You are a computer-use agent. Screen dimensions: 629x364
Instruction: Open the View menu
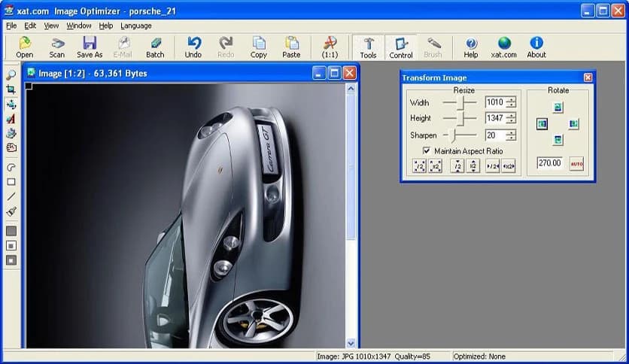pyautogui.click(x=51, y=26)
